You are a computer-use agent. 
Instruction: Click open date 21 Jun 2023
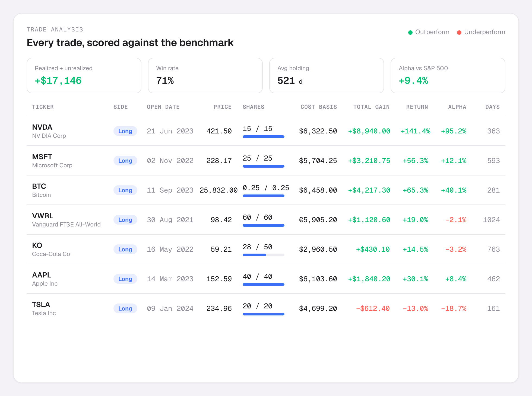coord(170,131)
